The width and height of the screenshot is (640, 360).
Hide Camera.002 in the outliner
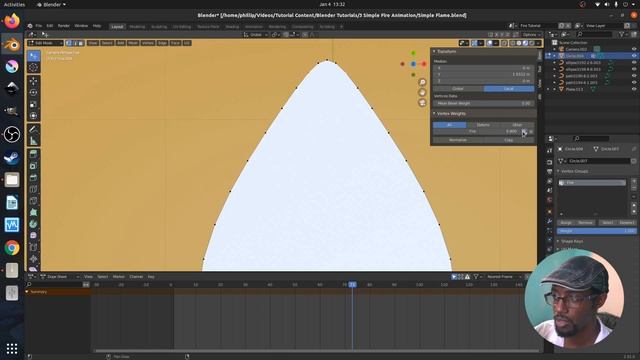pyautogui.click(x=634, y=49)
